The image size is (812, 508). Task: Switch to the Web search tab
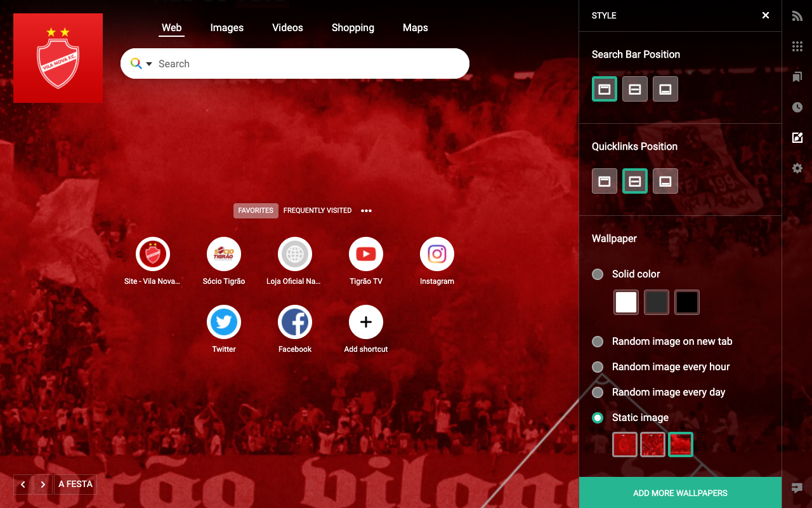(x=171, y=28)
